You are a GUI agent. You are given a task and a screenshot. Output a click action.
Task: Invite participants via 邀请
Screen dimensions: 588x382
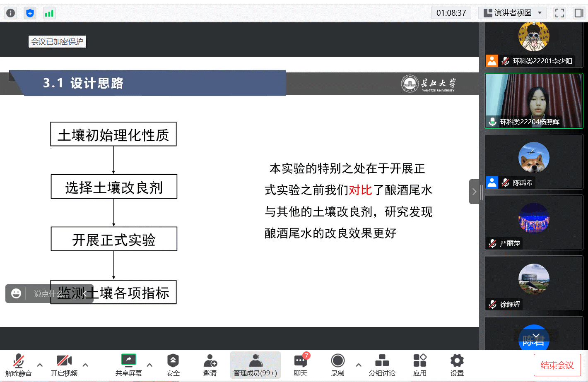tap(210, 365)
